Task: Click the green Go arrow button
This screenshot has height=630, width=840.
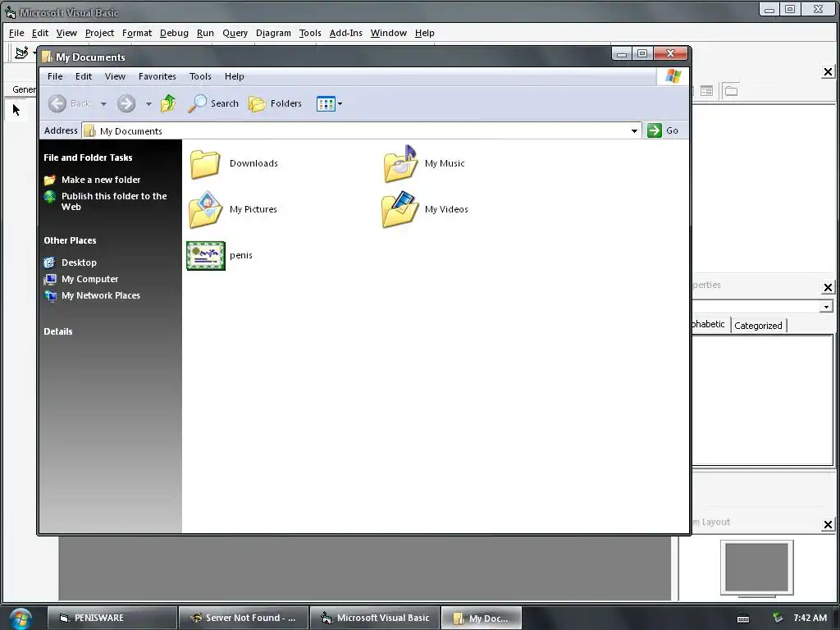Action: pyautogui.click(x=654, y=130)
